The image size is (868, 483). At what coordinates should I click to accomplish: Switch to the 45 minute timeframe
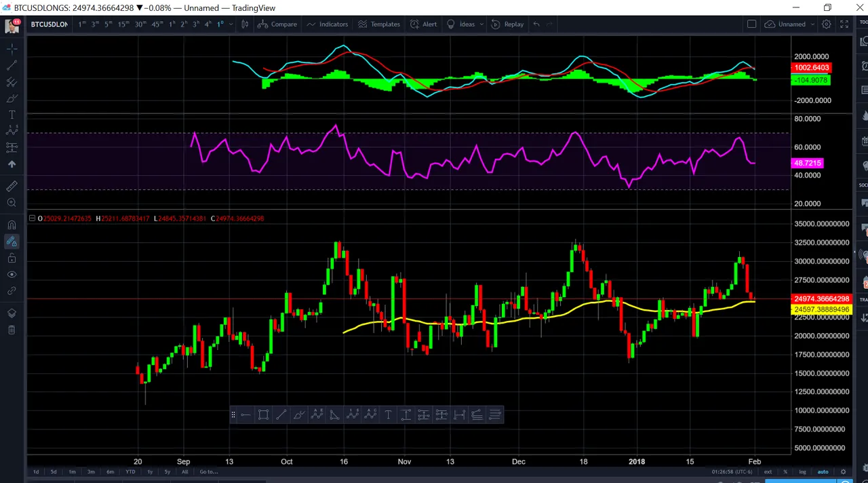157,24
